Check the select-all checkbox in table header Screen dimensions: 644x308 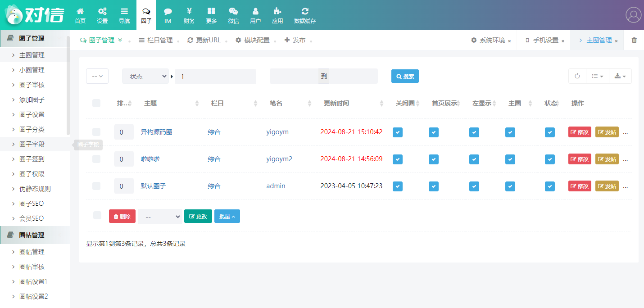[96, 103]
